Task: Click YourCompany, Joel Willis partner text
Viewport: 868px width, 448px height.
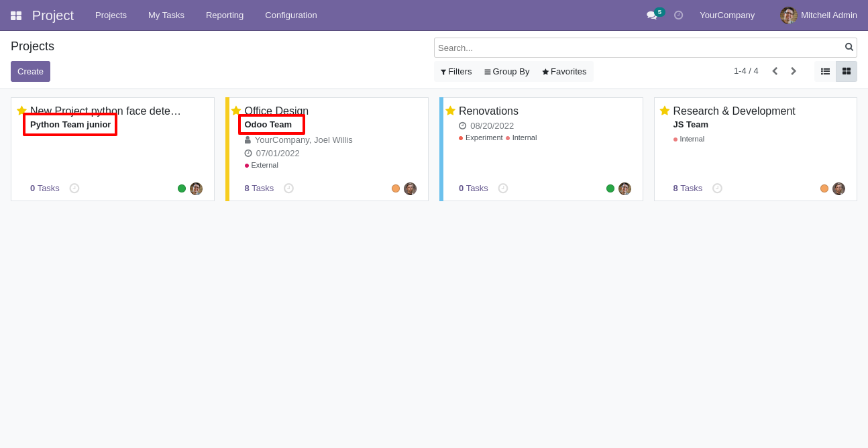Action: coord(303,140)
